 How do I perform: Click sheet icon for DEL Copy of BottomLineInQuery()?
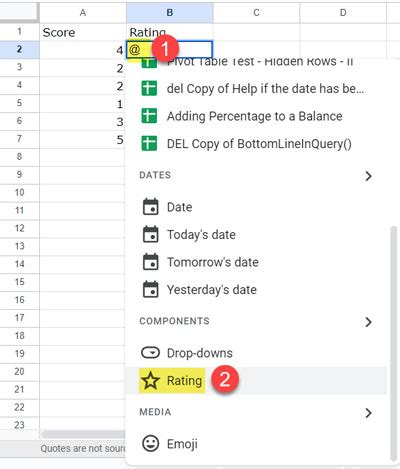pyautogui.click(x=149, y=144)
